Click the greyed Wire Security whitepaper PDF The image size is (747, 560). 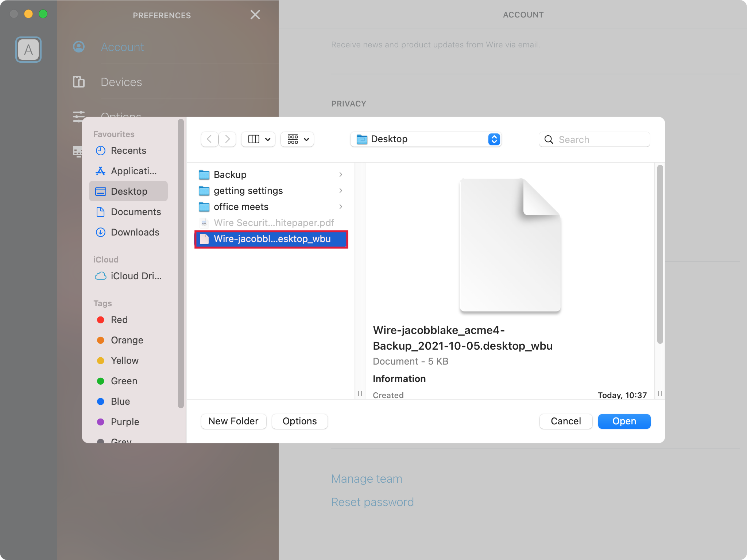point(271,223)
